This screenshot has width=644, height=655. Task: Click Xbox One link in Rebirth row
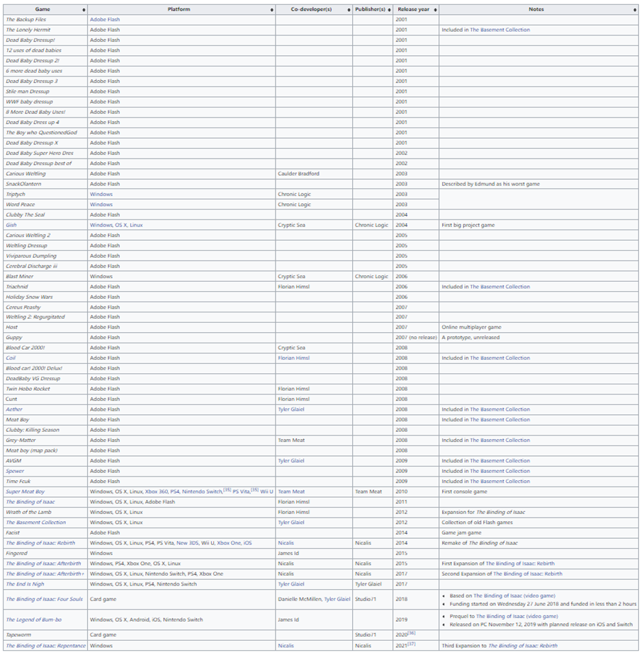229,543
